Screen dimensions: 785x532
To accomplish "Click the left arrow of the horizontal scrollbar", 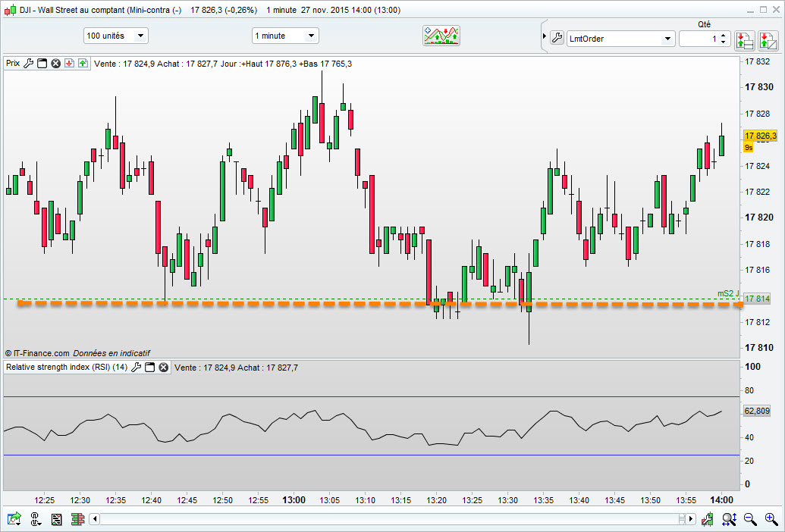I will click(x=95, y=519).
